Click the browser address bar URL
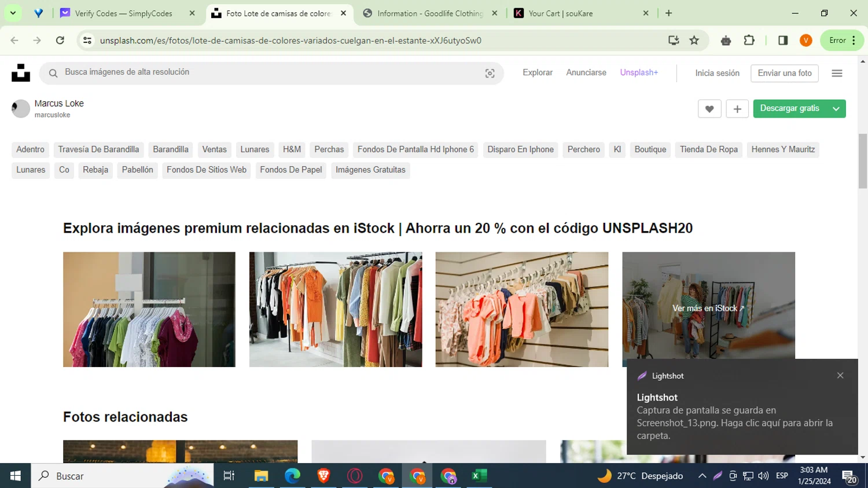The image size is (868, 488). pos(290,41)
